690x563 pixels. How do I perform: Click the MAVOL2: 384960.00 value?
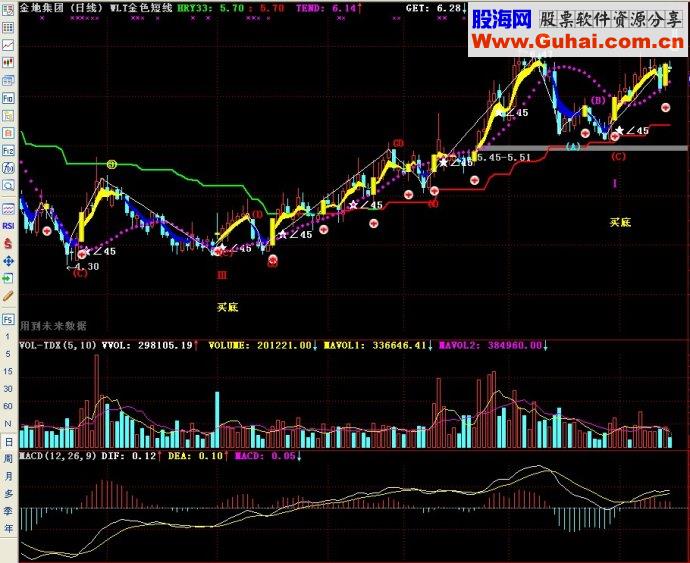click(493, 346)
